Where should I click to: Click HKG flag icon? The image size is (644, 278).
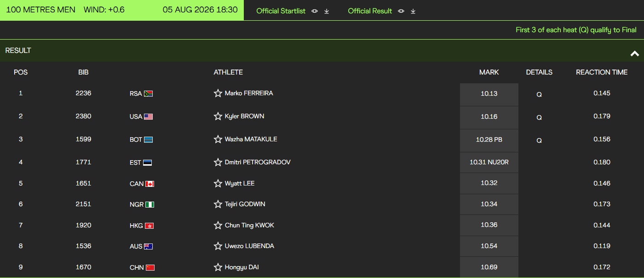click(x=149, y=226)
